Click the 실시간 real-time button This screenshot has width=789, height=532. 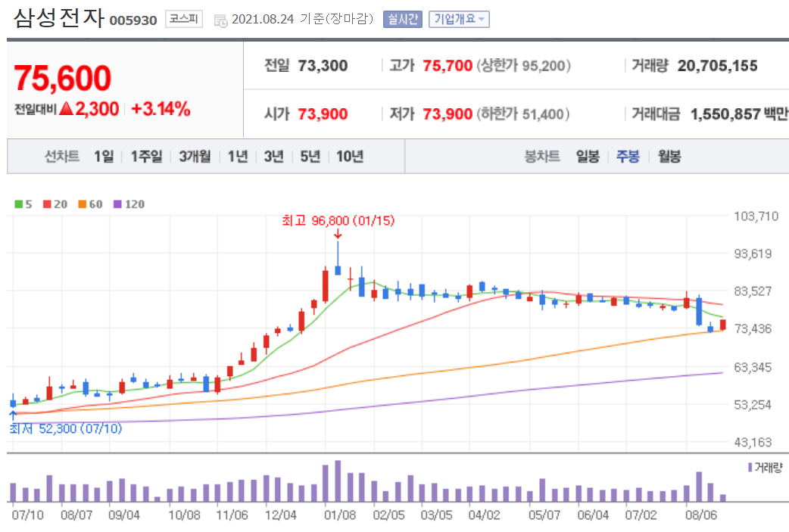pos(403,19)
